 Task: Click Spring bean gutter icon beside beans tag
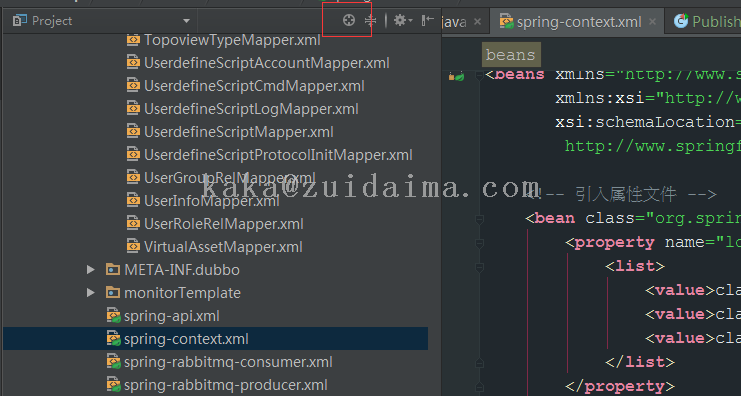tap(457, 76)
